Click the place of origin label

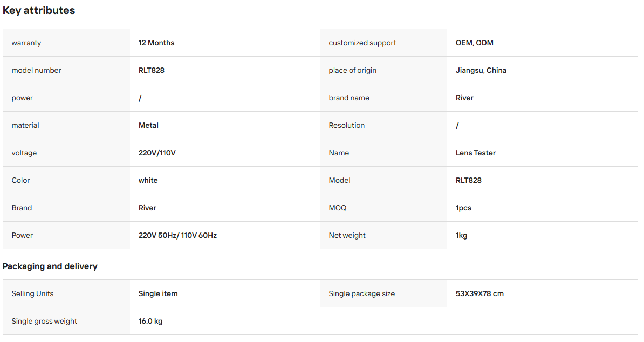point(352,70)
